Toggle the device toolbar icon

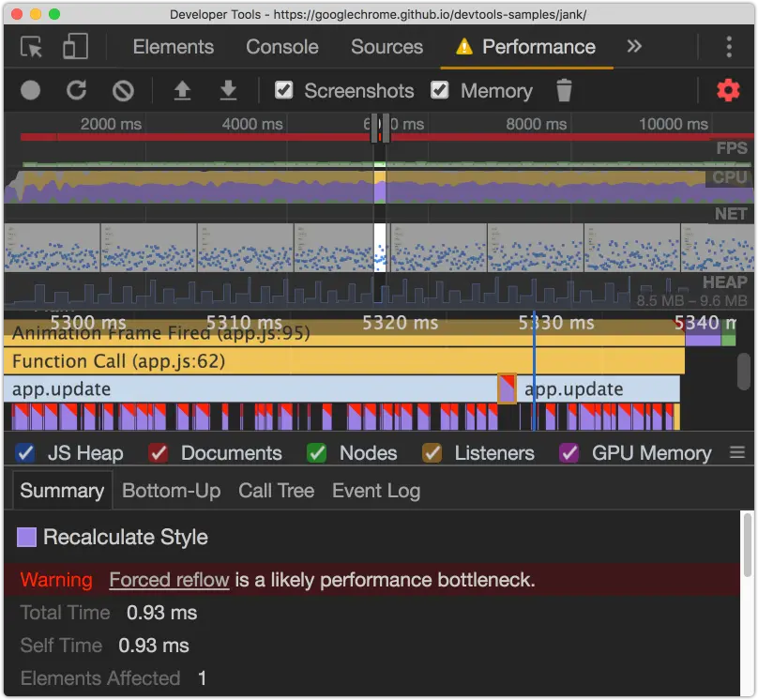pos(75,47)
